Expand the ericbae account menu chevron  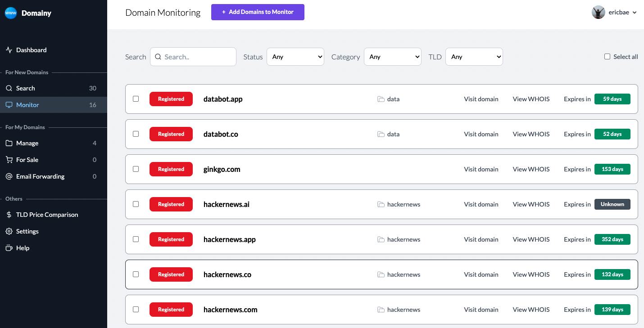click(x=635, y=13)
